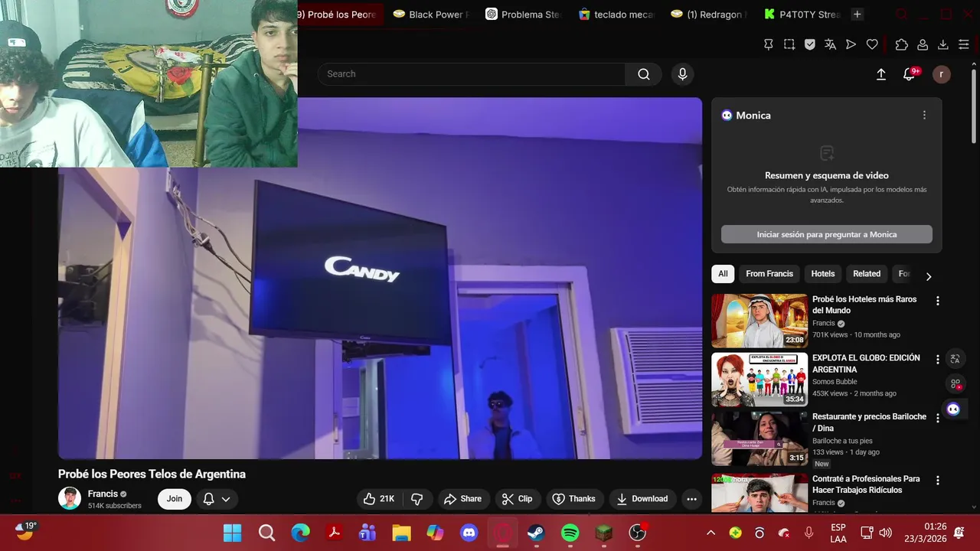Click the Monica floating robot icon
The height and width of the screenshot is (551, 980).
pos(953,409)
